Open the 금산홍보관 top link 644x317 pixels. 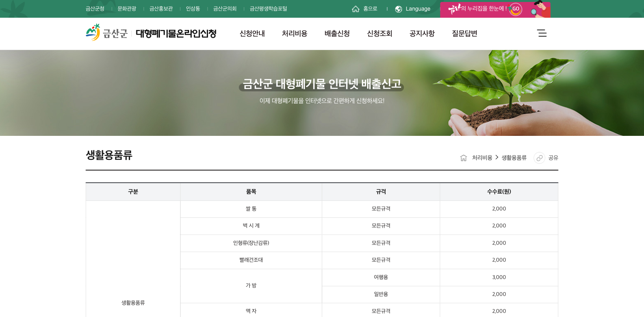(x=161, y=9)
